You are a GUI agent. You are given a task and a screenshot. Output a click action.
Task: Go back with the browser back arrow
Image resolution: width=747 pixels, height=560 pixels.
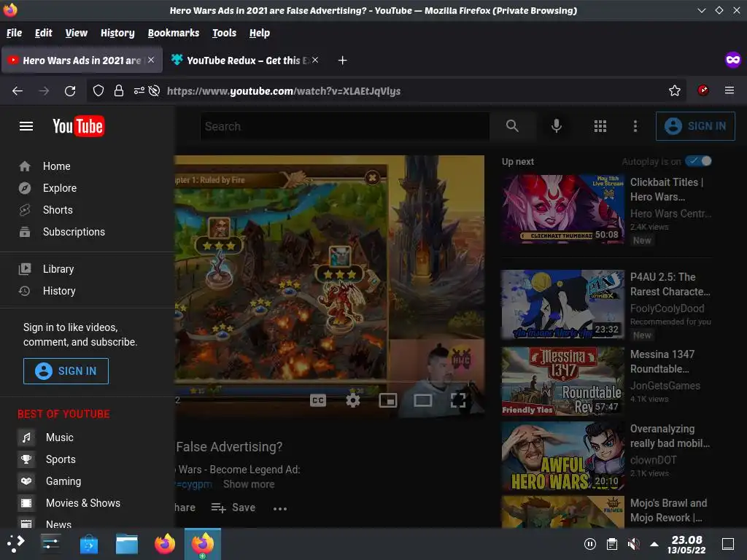(18, 90)
